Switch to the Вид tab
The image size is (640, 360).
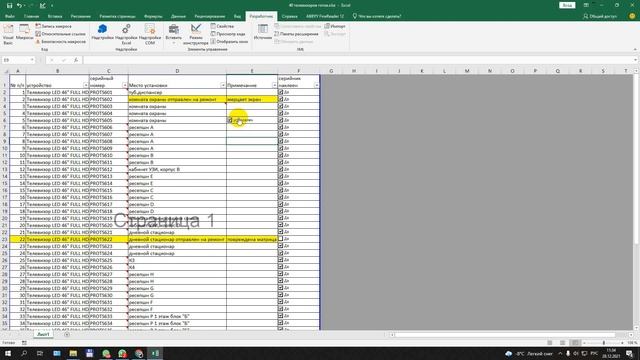pos(237,16)
